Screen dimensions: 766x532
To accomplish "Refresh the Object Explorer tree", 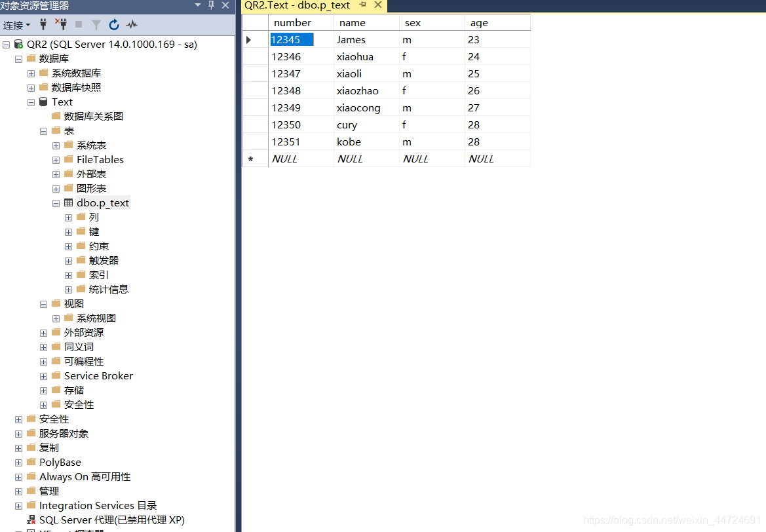I will (x=113, y=25).
